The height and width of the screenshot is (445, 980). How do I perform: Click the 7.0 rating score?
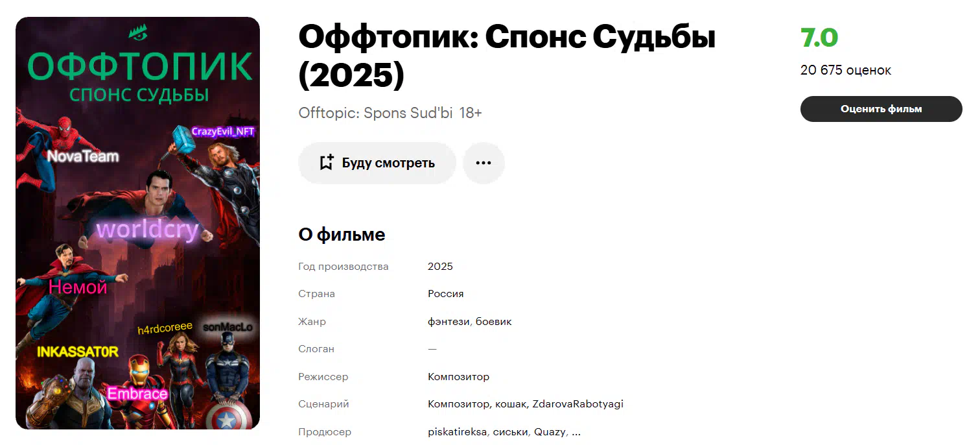pyautogui.click(x=819, y=38)
